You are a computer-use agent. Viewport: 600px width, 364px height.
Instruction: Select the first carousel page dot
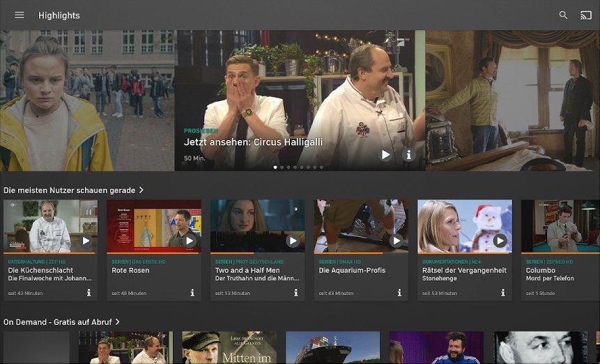pos(275,167)
